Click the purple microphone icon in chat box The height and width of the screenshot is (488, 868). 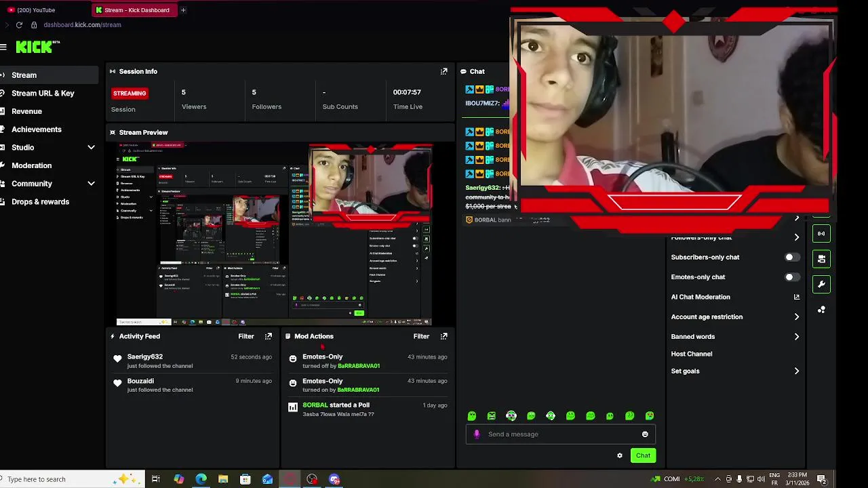point(477,434)
